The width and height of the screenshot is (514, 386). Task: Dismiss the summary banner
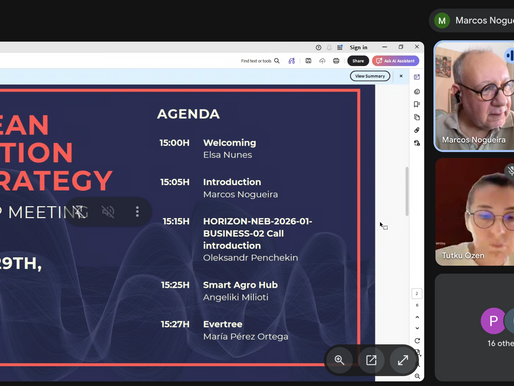click(x=401, y=76)
